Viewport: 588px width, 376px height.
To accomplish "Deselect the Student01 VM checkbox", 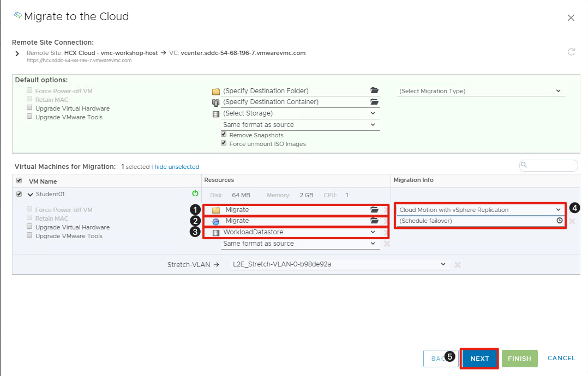I will coord(20,193).
